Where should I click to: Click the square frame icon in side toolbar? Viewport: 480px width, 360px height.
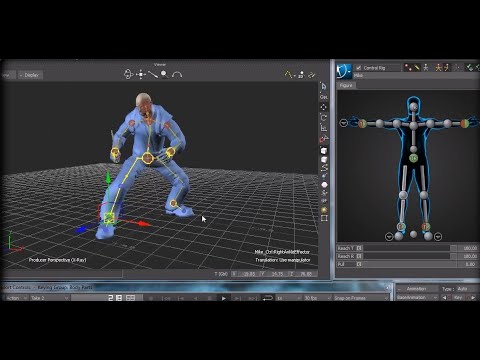[x=324, y=218]
